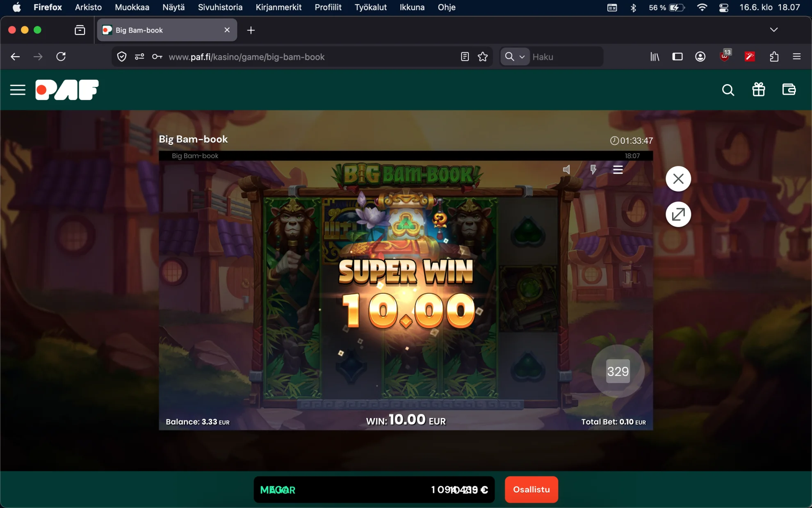812x508 pixels.
Task: Open the gift bonuses icon
Action: tap(758, 89)
